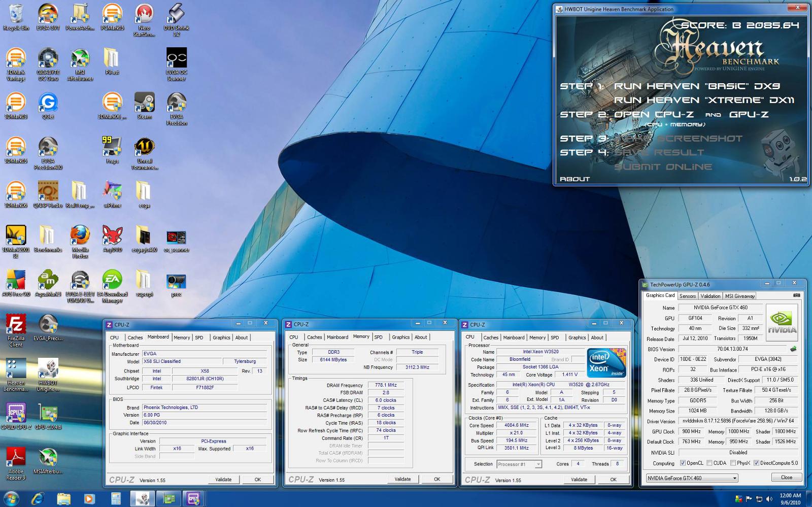Open EA Download Manager shortcut
This screenshot has width=812, height=507.
[112, 286]
